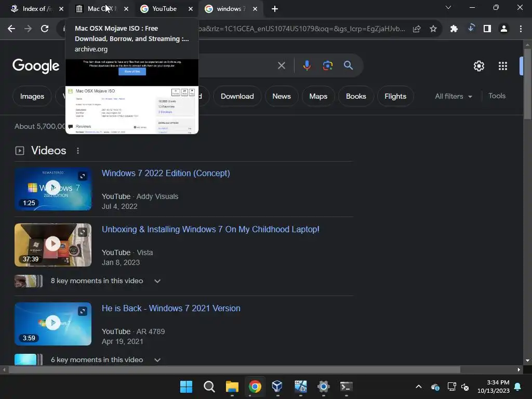Open a new browser tab
532x399 pixels.
point(275,9)
